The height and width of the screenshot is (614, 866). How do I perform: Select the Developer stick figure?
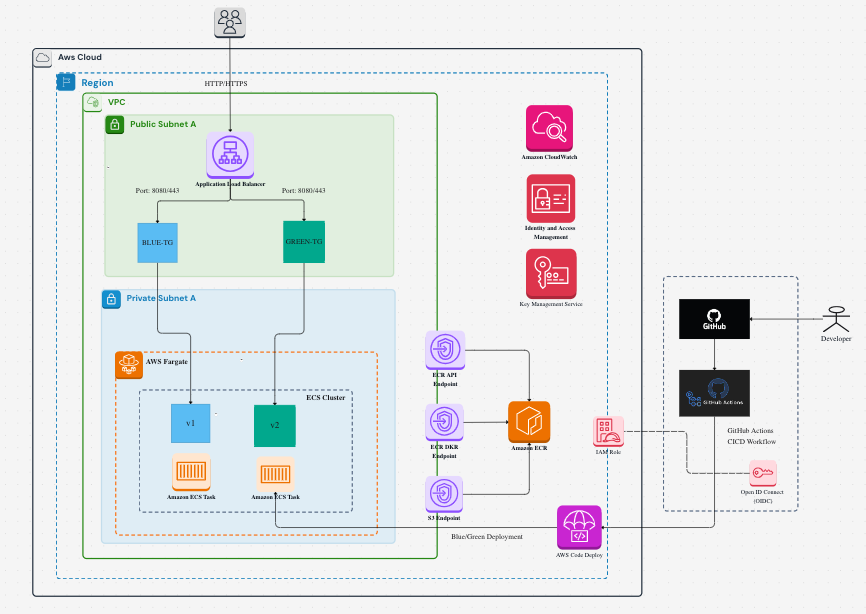coord(836,320)
